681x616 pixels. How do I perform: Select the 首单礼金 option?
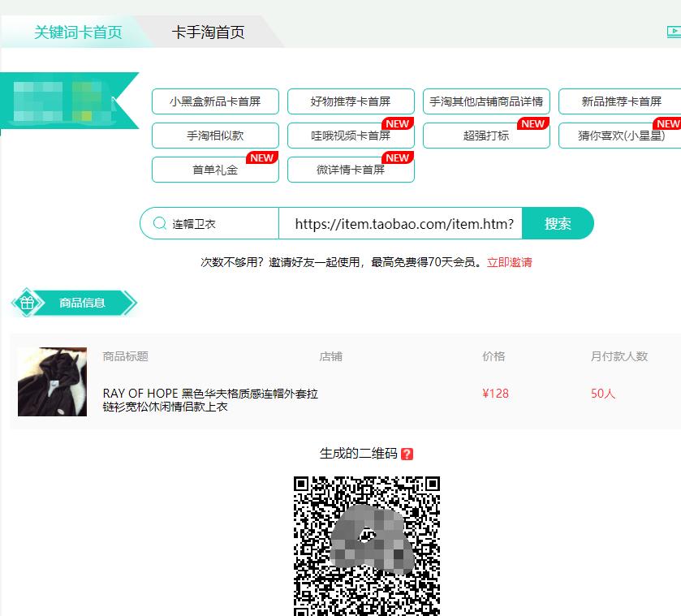coord(214,169)
